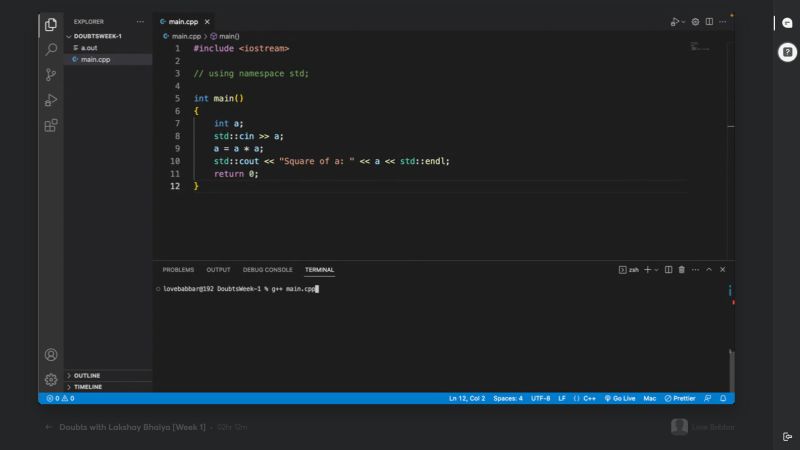Switch to the PROBLEMS panel tab
Image resolution: width=800 pixels, height=450 pixels.
tap(178, 270)
